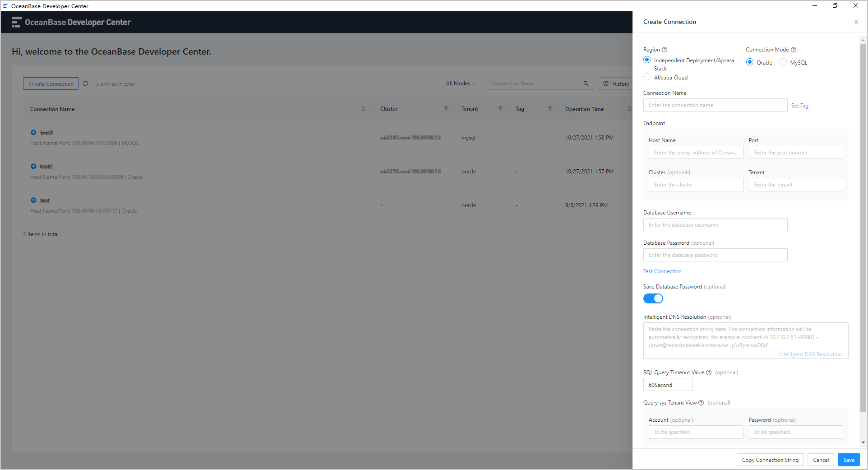Screen dimensions: 868x470
Task: Click the Intelligent DNS Resolution text area
Action: [x=746, y=341]
